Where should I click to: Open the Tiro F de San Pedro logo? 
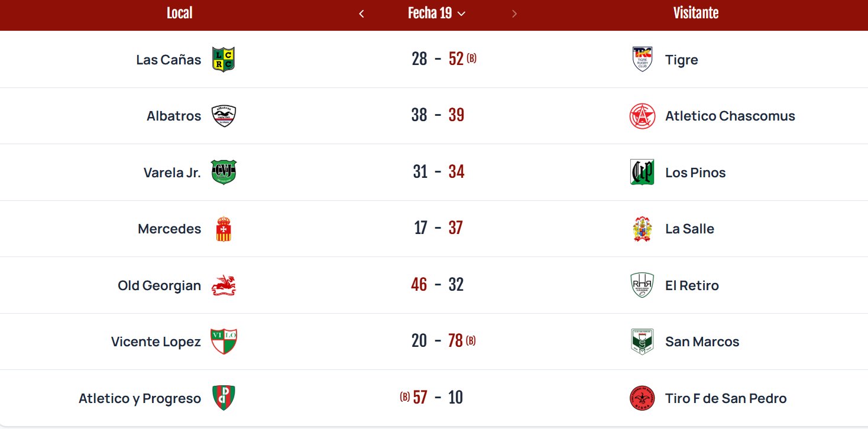tap(642, 398)
